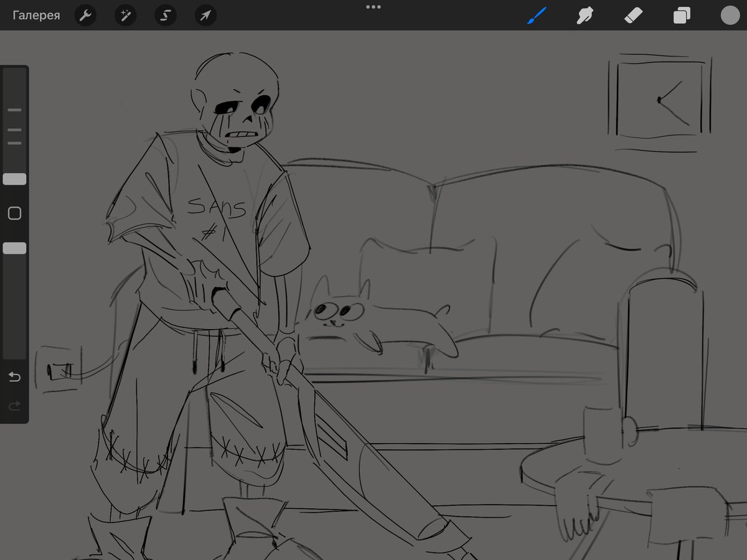Image resolution: width=747 pixels, height=560 pixels.
Task: Open the color picker circle
Action: (730, 16)
